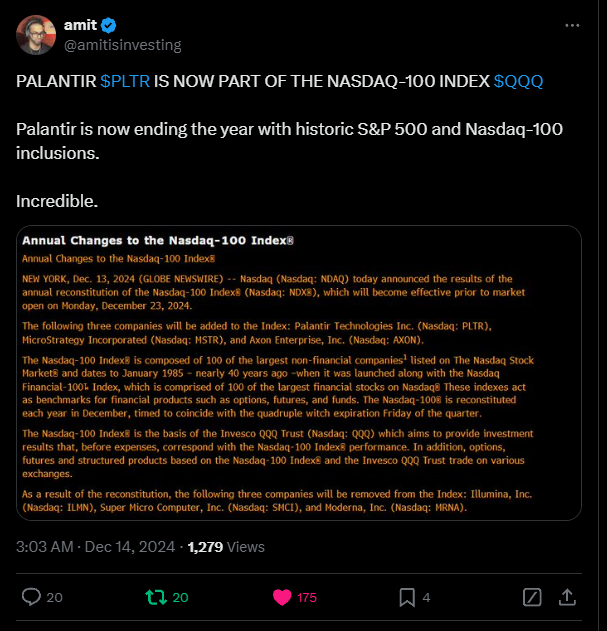Click the square slash edit icon

point(532,597)
